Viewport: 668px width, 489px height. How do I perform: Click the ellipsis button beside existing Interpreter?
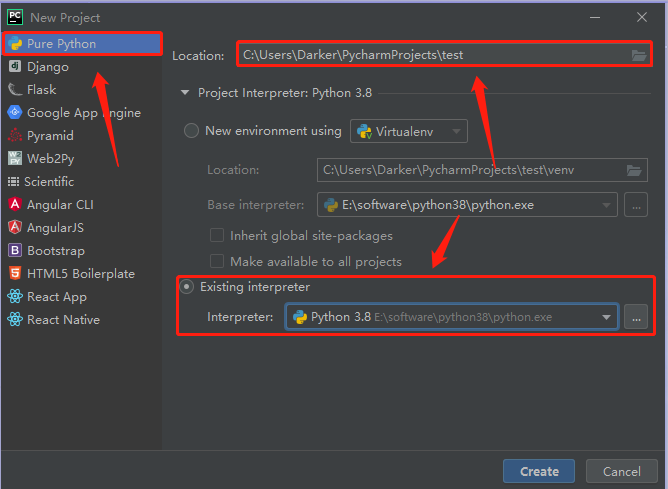click(x=636, y=317)
